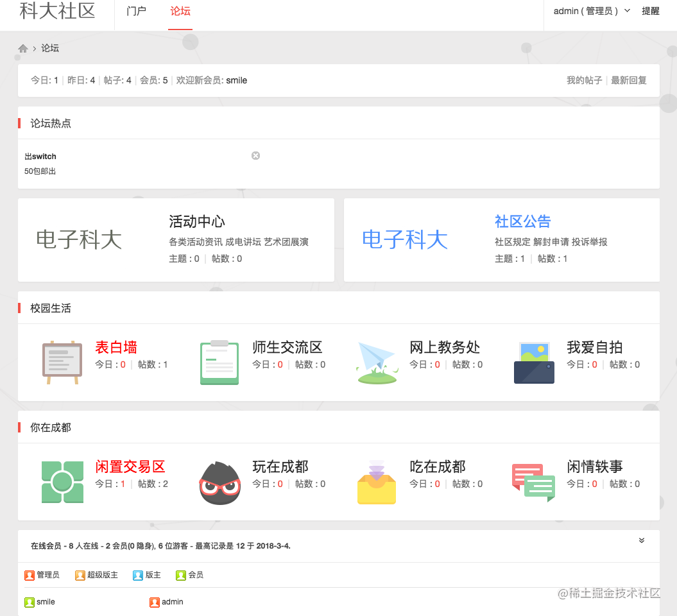Click online member admin's name

pos(172,602)
